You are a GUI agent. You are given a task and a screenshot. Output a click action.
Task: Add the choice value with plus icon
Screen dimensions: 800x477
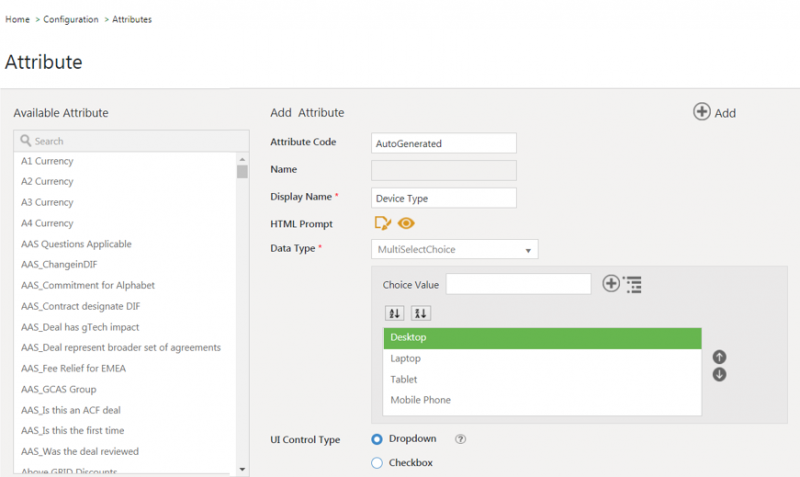tap(611, 284)
